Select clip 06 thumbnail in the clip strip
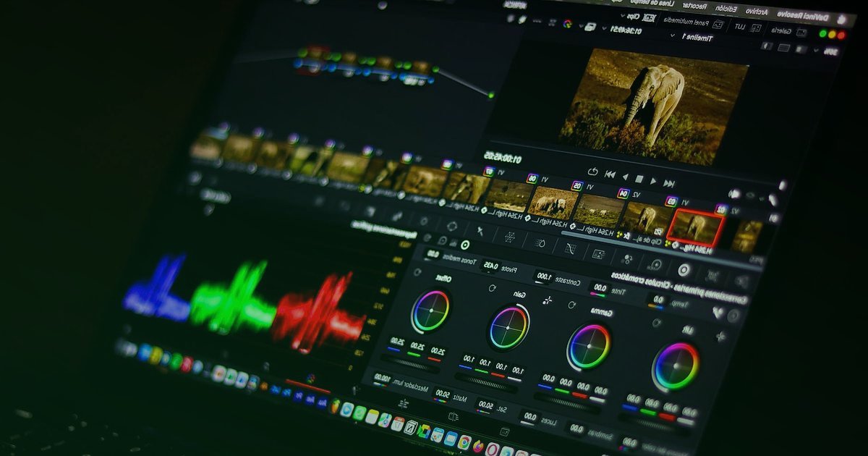868x456 pixels. pos(509,195)
